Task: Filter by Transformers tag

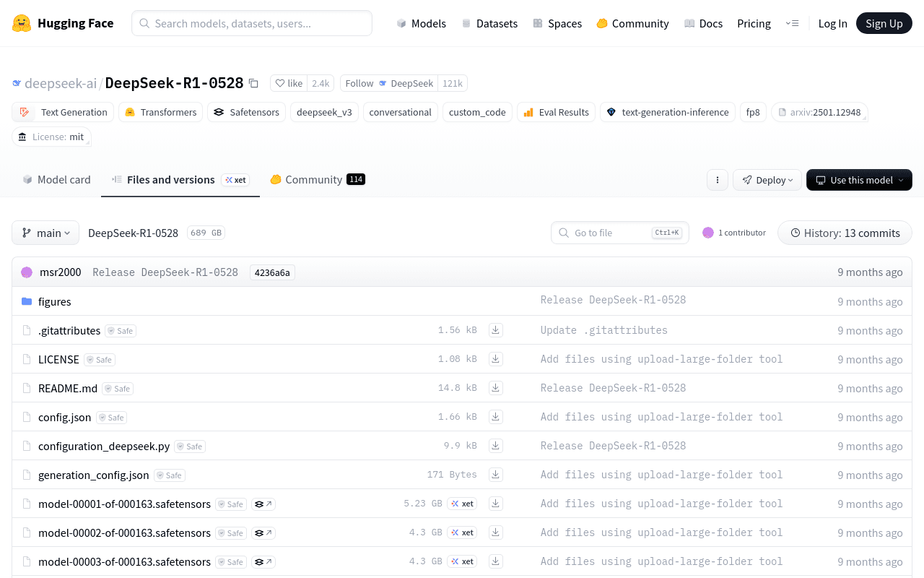Action: (160, 112)
